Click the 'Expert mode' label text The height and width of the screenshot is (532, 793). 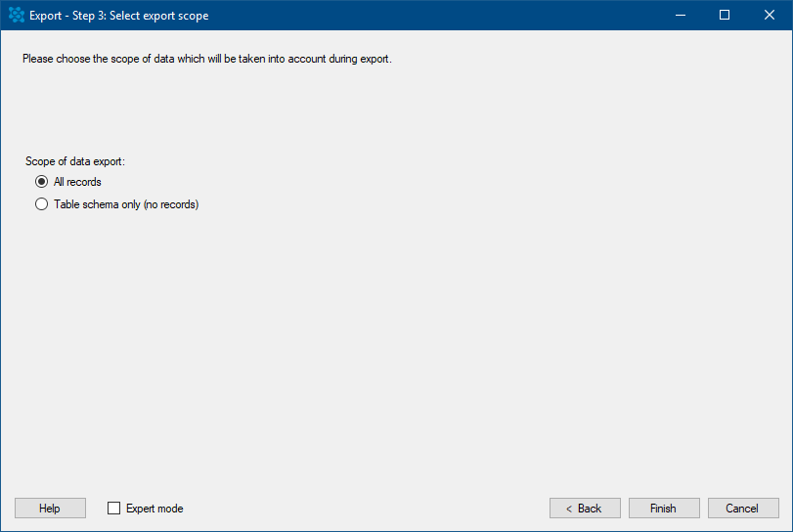click(x=154, y=509)
